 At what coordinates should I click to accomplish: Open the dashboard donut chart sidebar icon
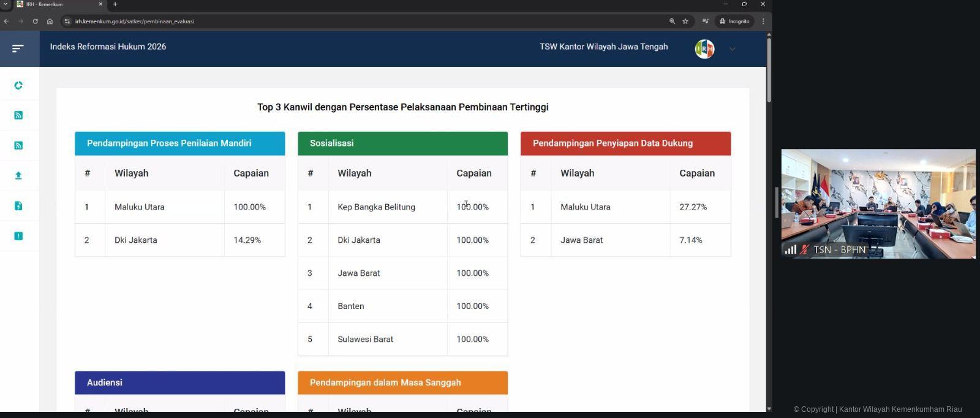point(18,85)
